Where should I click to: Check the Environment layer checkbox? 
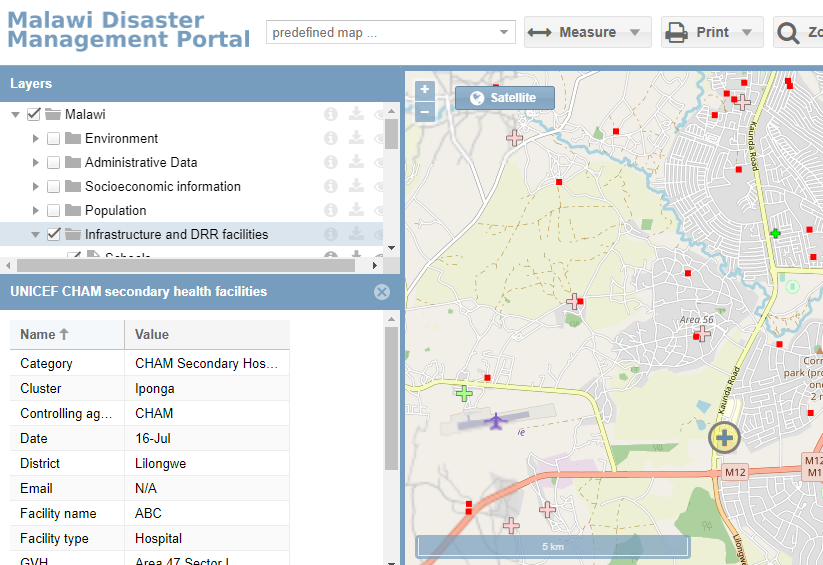(54, 139)
